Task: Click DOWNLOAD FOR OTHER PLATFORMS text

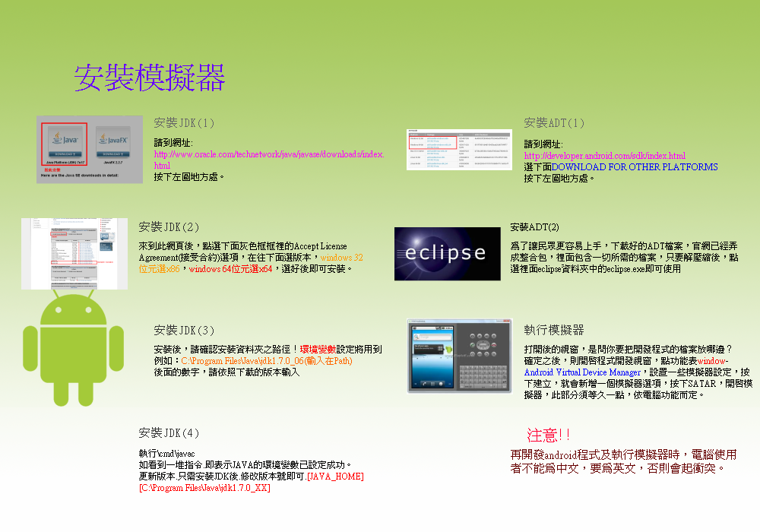Action: (x=635, y=167)
